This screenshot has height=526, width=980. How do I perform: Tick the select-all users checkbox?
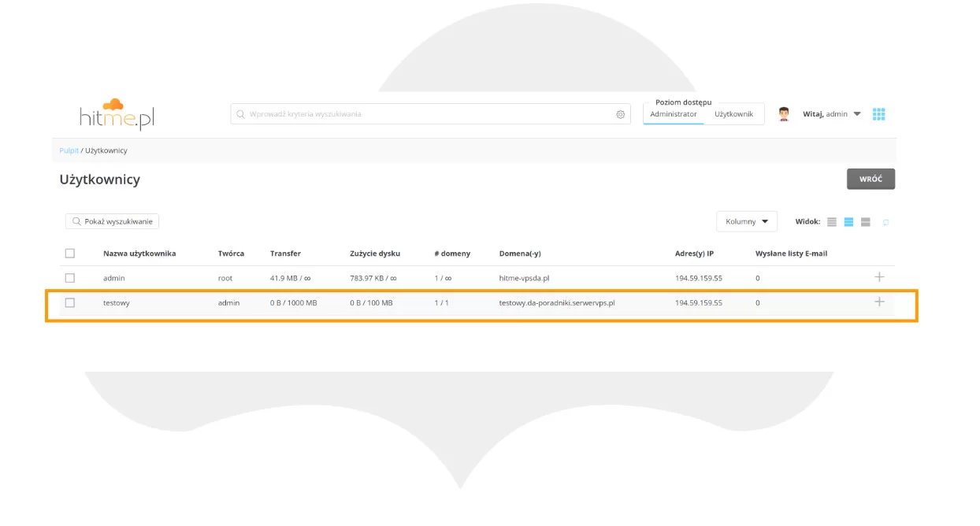[x=70, y=254]
